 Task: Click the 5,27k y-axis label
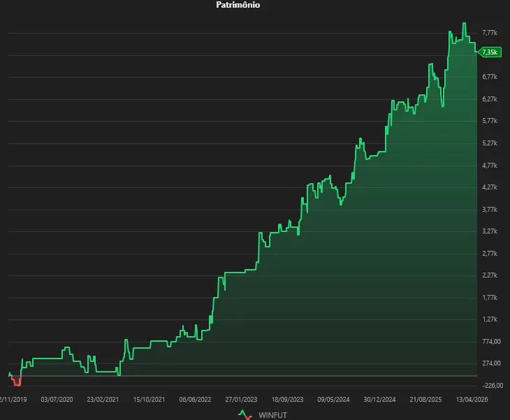490,143
